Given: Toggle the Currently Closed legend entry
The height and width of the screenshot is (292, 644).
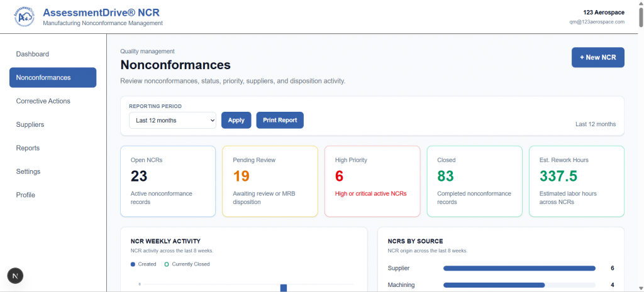Looking at the screenshot, I should [x=187, y=264].
